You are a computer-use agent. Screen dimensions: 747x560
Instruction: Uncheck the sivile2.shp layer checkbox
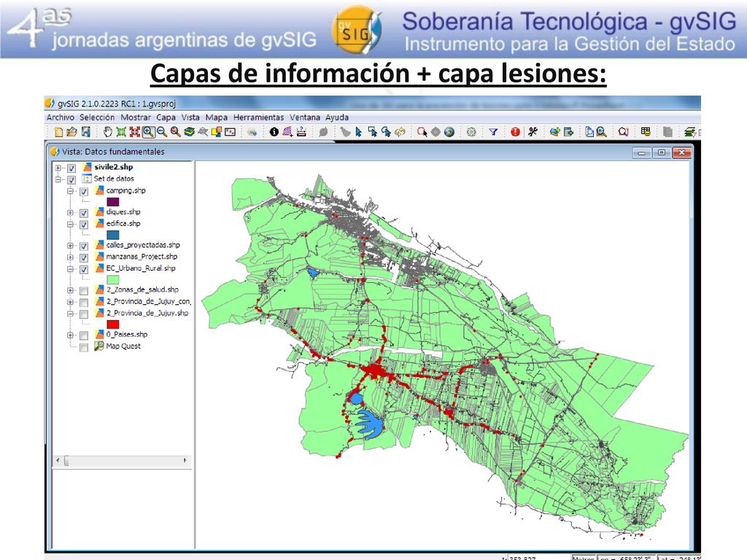71,168
